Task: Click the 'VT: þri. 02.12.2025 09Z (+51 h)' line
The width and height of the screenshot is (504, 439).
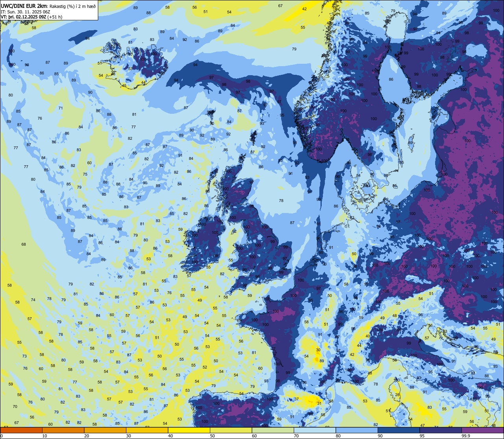Action: (x=31, y=17)
